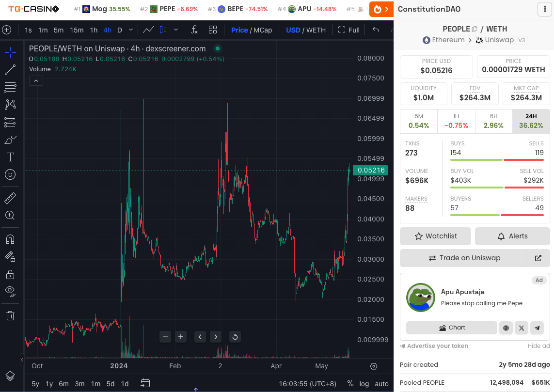
Task: Open the chart type dropdown arrow
Action: tap(176, 30)
